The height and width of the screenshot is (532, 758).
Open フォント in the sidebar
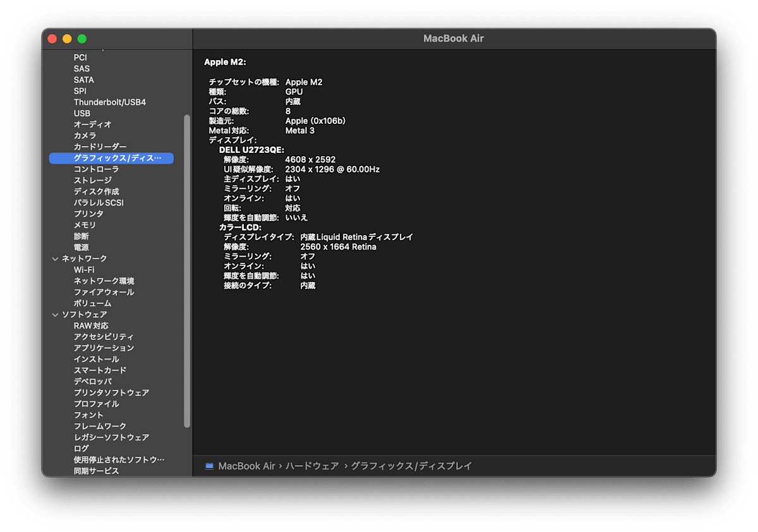click(88, 415)
